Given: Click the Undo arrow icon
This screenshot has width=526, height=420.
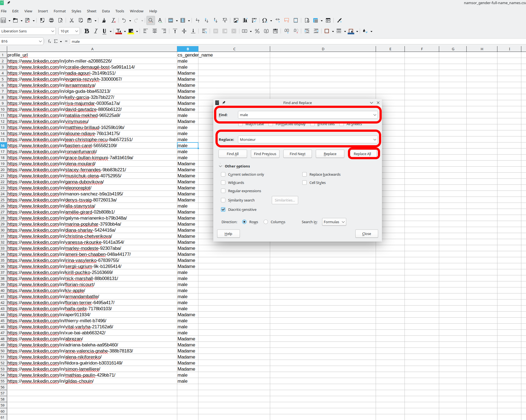Looking at the screenshot, I should pos(124,20).
